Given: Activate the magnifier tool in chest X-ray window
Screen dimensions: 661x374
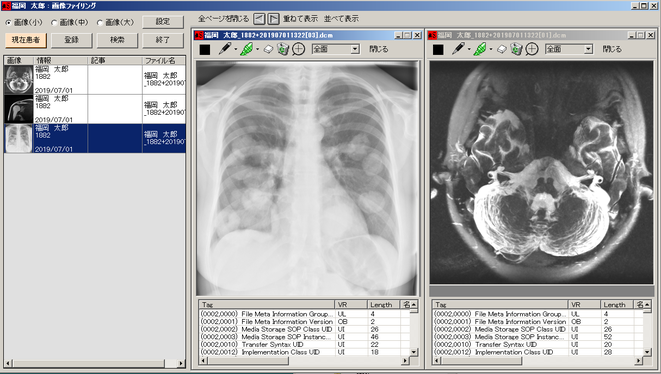Looking at the screenshot, I should (x=298, y=49).
